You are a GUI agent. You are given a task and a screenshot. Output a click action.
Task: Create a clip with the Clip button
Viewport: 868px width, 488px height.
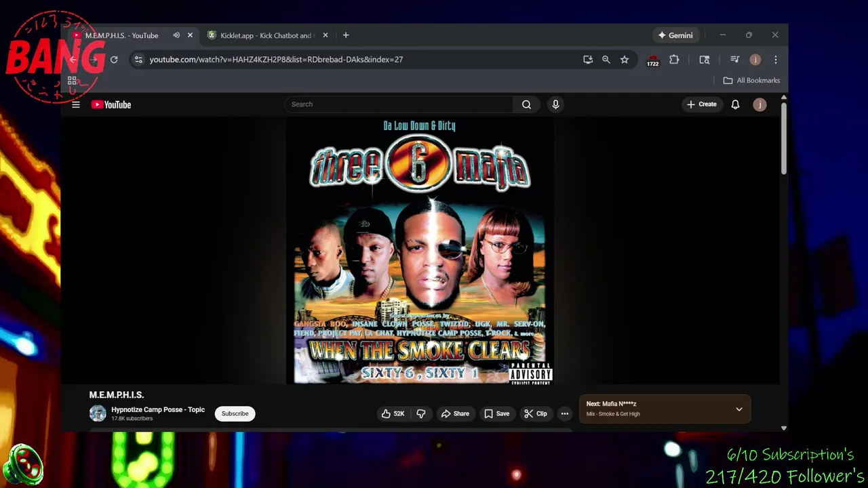click(x=536, y=413)
